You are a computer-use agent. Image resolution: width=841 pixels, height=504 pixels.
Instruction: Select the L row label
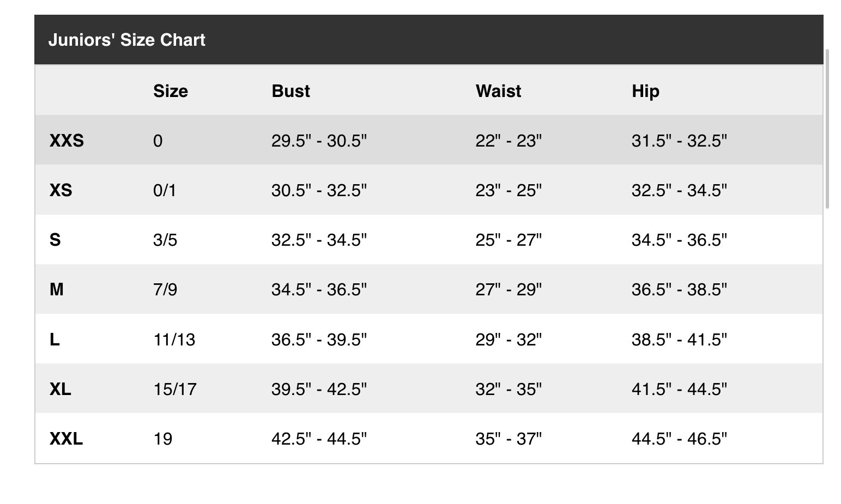pos(55,339)
